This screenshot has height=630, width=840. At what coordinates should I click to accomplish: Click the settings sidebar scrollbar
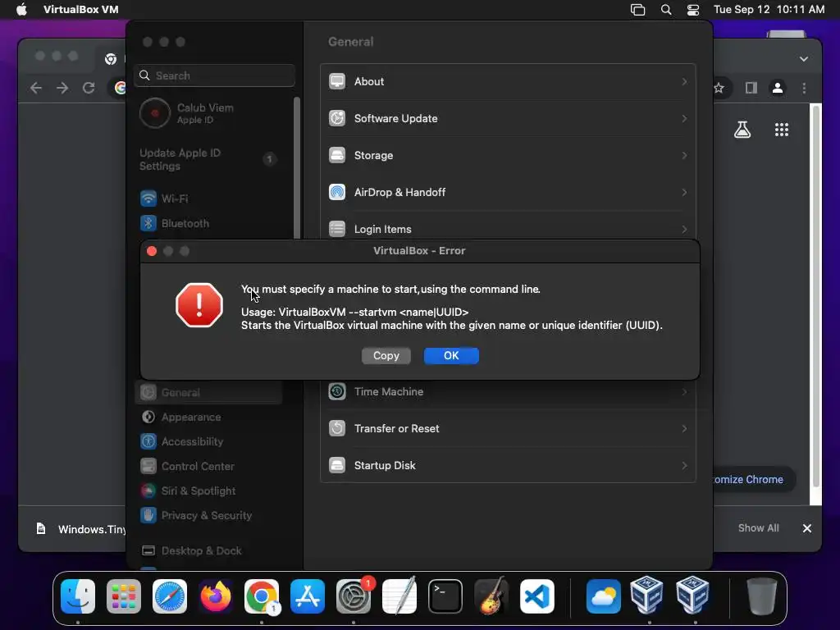point(297,167)
